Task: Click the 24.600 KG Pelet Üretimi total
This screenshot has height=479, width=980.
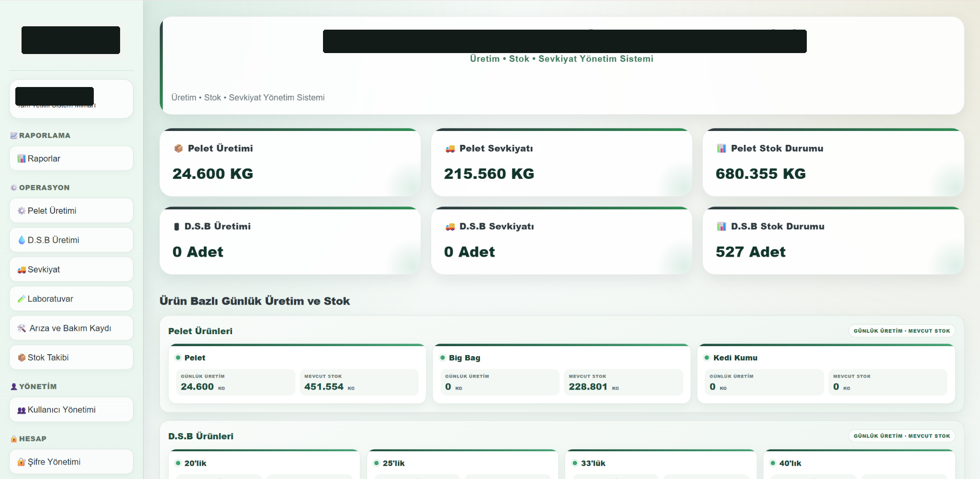Action: [x=213, y=174]
